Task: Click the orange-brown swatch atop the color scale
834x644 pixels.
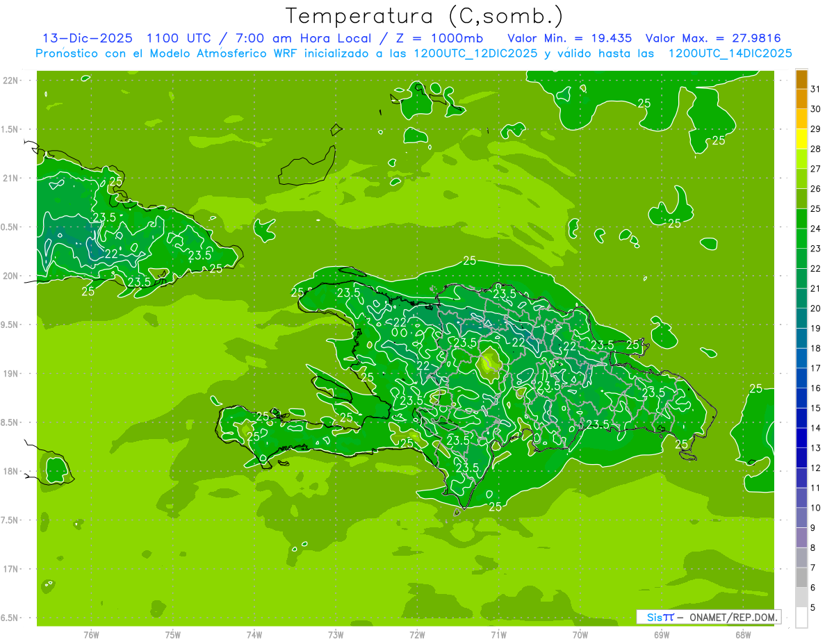Action: click(801, 79)
